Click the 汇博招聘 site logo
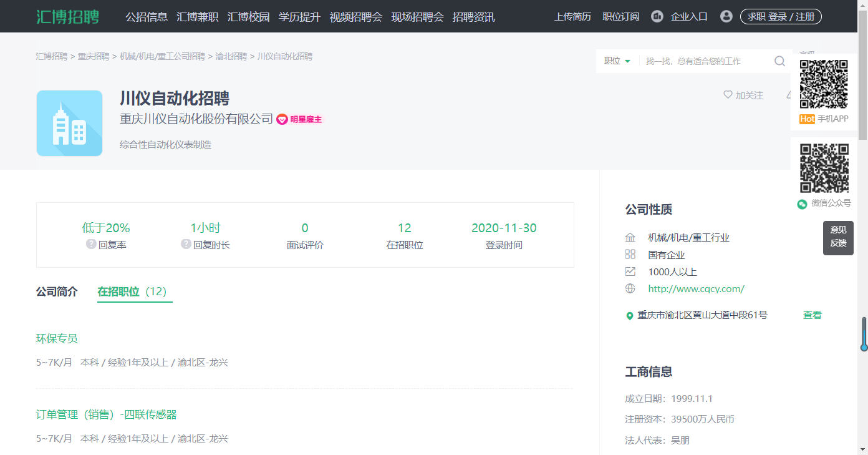This screenshot has width=868, height=455. [x=67, y=17]
